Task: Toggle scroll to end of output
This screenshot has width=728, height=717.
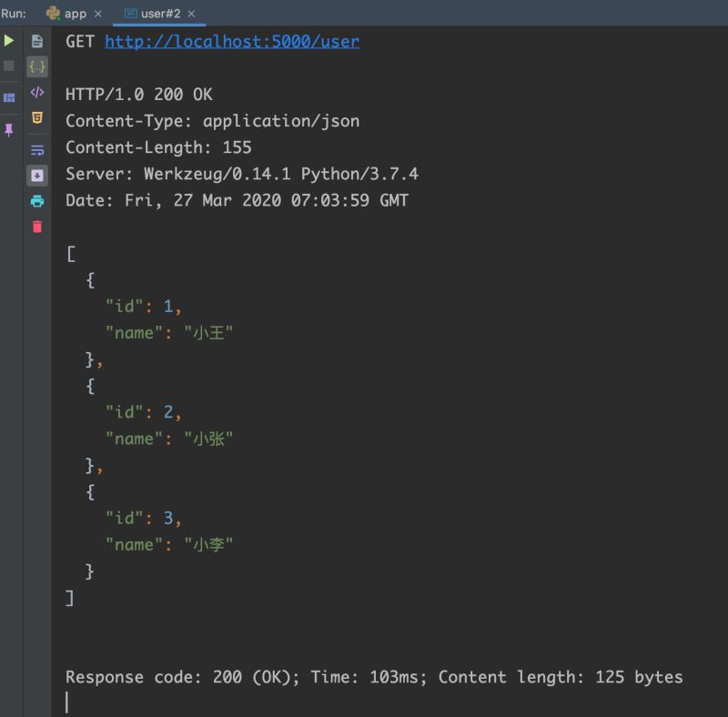Action: pos(37,176)
